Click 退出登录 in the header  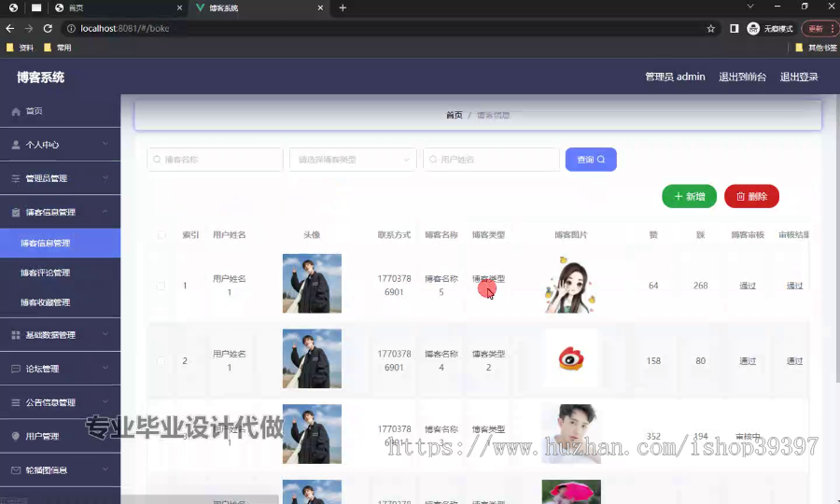[x=799, y=77]
